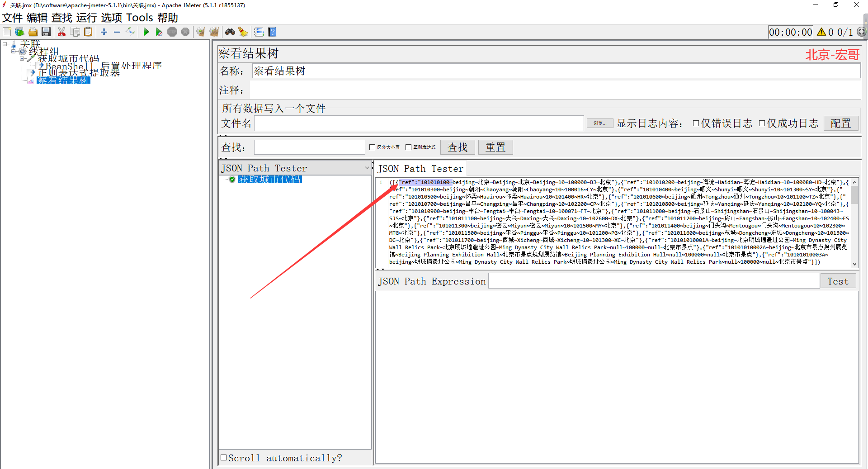Open the JSON Path Tester renderer dropdown
This screenshot has height=469, width=868.
[x=367, y=168]
